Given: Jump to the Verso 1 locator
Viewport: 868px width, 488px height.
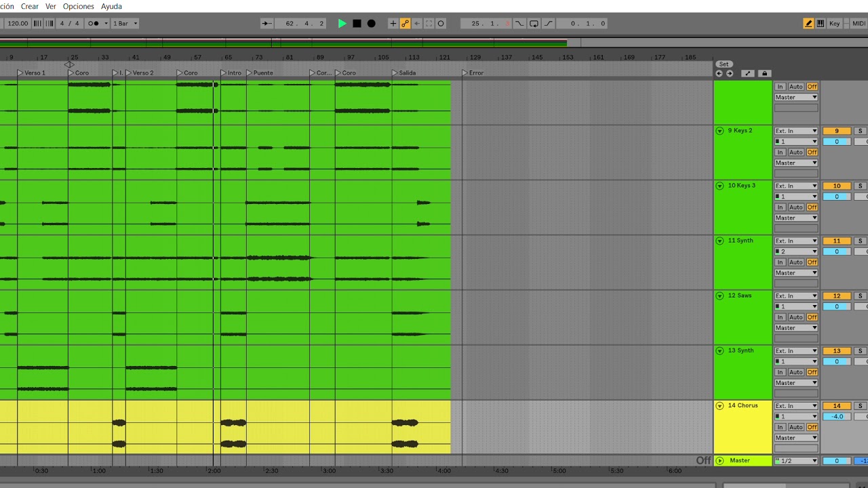Looking at the screenshot, I should click(31, 73).
